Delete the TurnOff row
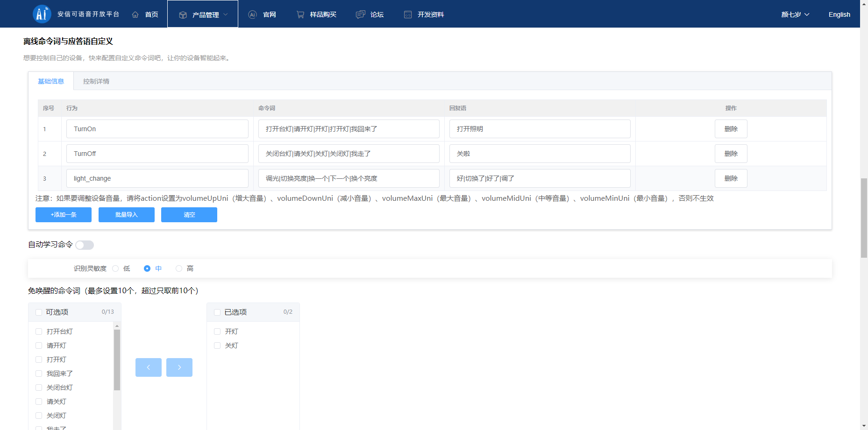Screen dimensions: 868x430 731,154
